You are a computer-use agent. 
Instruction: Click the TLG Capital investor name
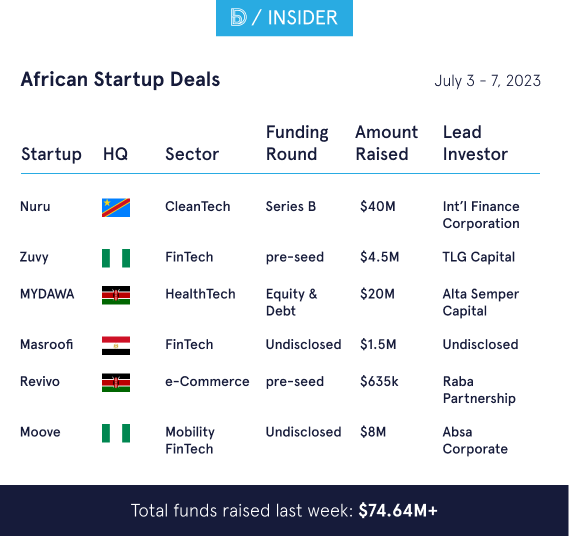(x=479, y=257)
